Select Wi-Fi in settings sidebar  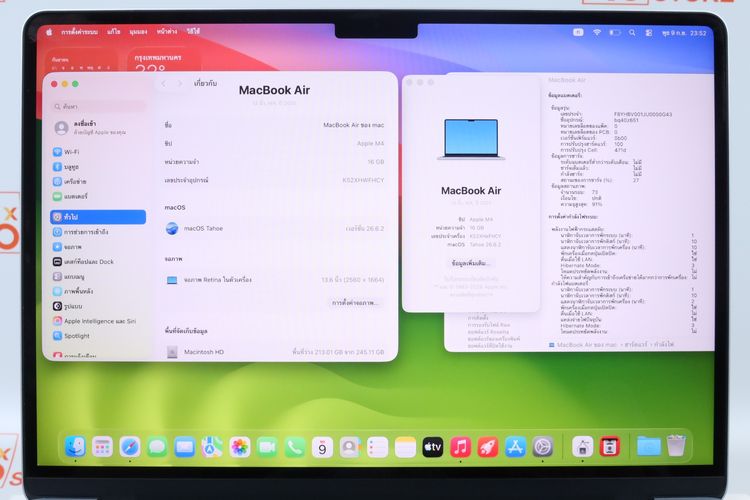click(98, 152)
